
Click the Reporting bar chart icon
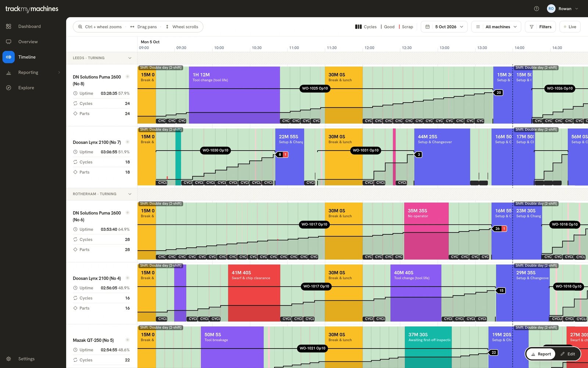pos(8,72)
